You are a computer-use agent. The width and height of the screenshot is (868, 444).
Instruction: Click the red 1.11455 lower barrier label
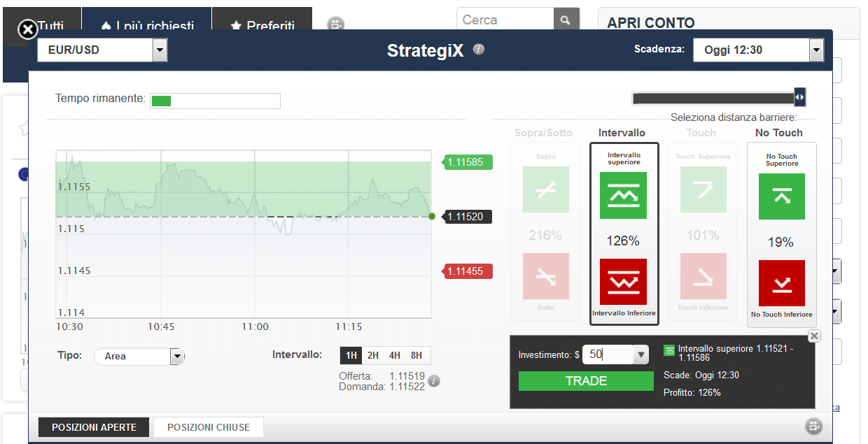click(467, 271)
